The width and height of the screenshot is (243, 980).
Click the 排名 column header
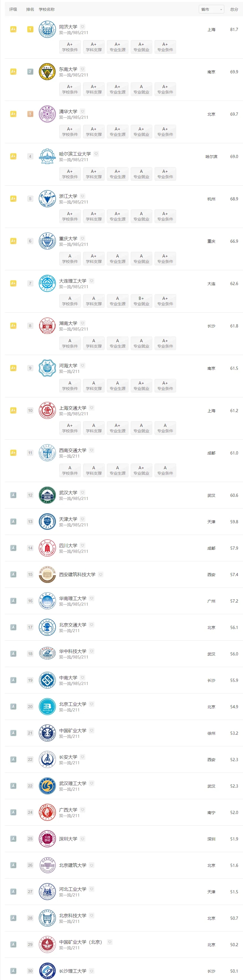point(30,9)
